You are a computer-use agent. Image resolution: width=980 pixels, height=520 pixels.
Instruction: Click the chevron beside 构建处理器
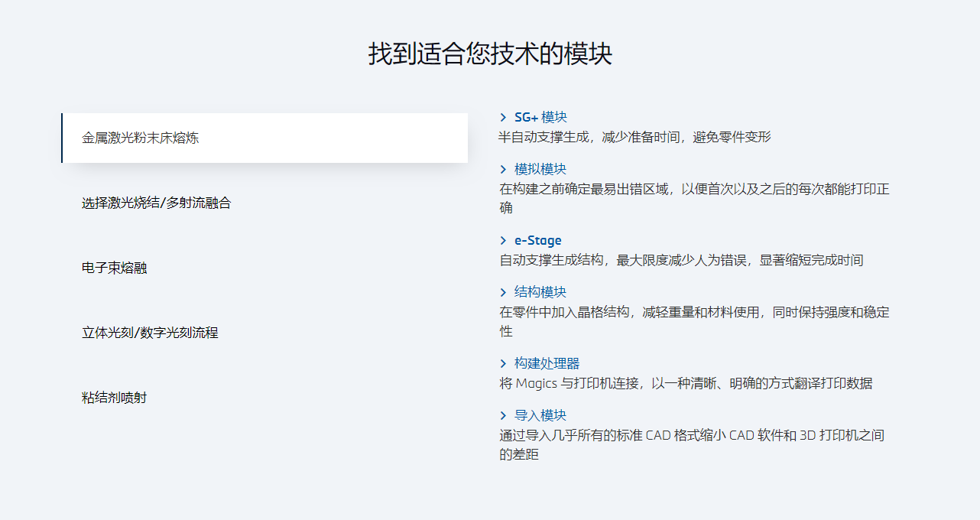[x=503, y=363]
